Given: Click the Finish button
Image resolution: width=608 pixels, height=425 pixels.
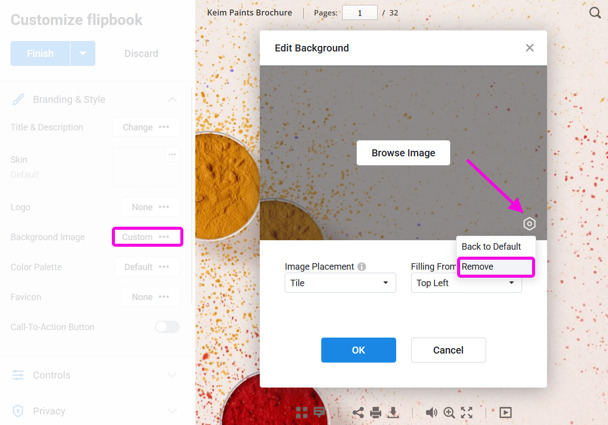Looking at the screenshot, I should coord(40,54).
